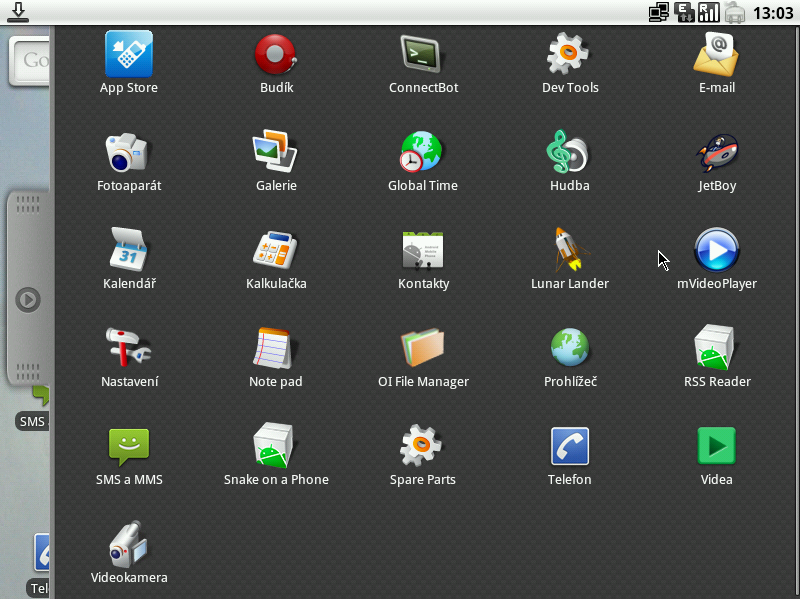The width and height of the screenshot is (800, 599).
Task: Open mVideoPlayer app
Action: tap(716, 251)
